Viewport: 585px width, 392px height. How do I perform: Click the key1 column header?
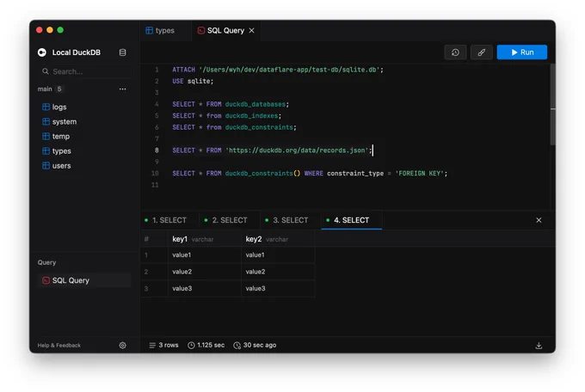[205, 239]
